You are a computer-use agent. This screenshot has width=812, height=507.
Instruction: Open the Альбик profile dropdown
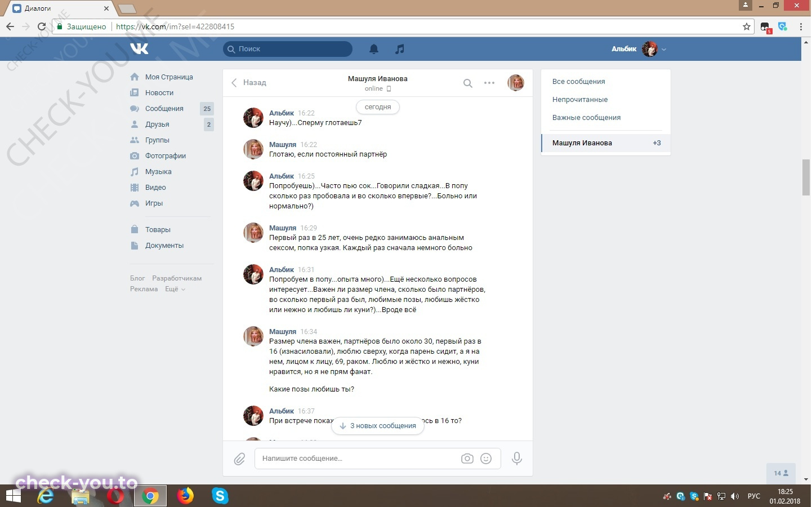(639, 49)
